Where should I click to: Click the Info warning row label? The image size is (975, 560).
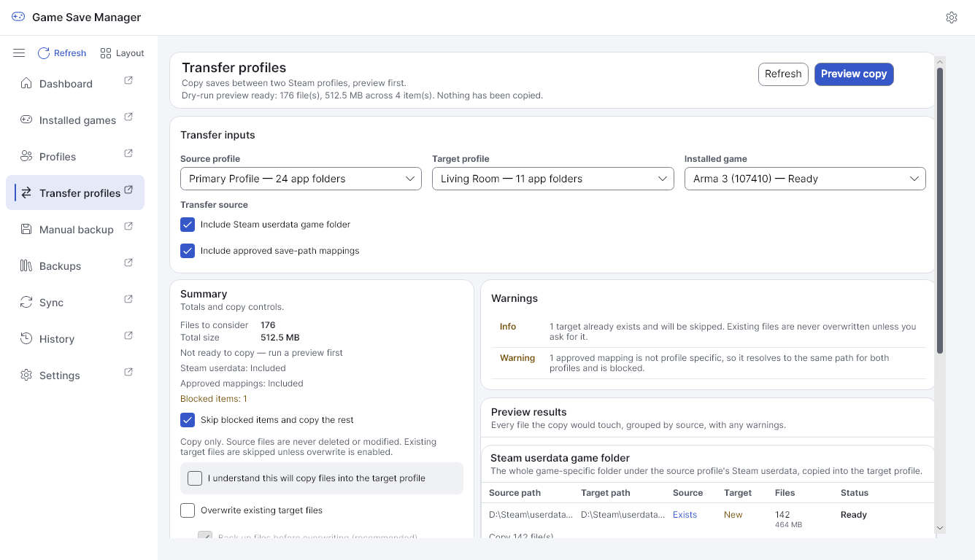[x=508, y=327]
